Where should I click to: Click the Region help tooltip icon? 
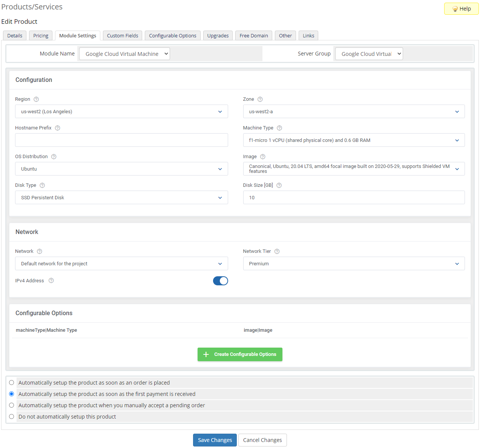(x=36, y=99)
